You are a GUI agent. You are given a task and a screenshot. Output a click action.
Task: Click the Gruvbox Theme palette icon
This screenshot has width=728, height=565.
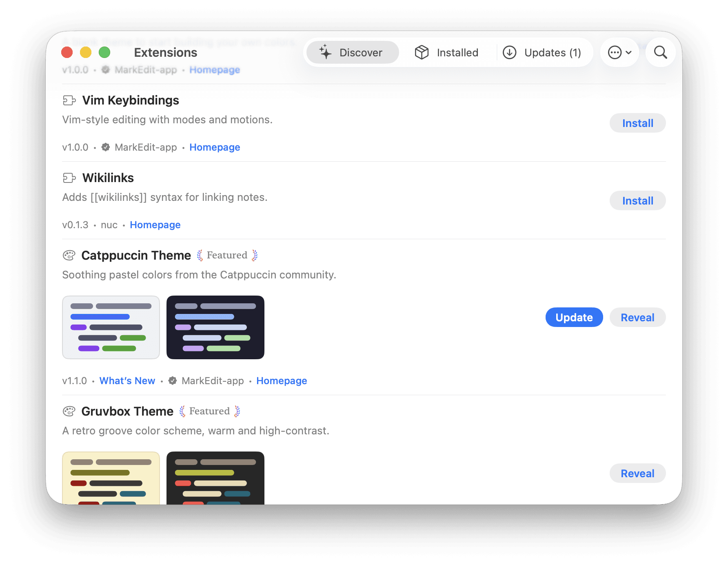coord(69,411)
